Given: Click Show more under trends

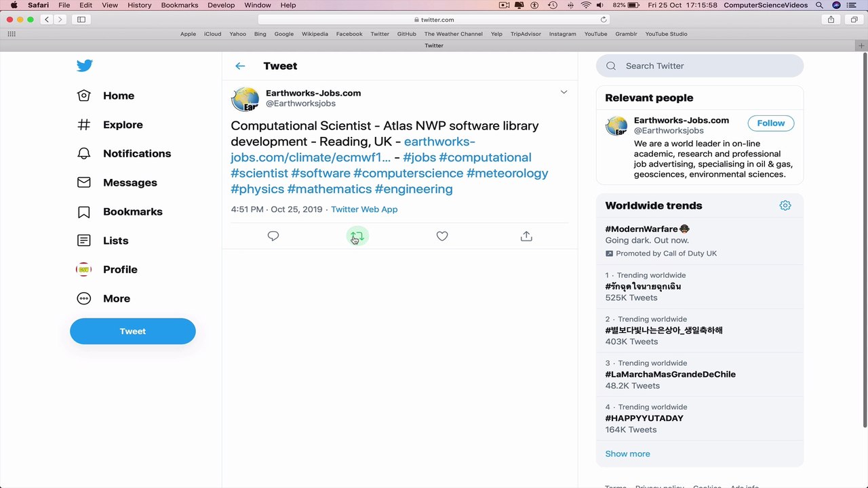Looking at the screenshot, I should point(627,454).
